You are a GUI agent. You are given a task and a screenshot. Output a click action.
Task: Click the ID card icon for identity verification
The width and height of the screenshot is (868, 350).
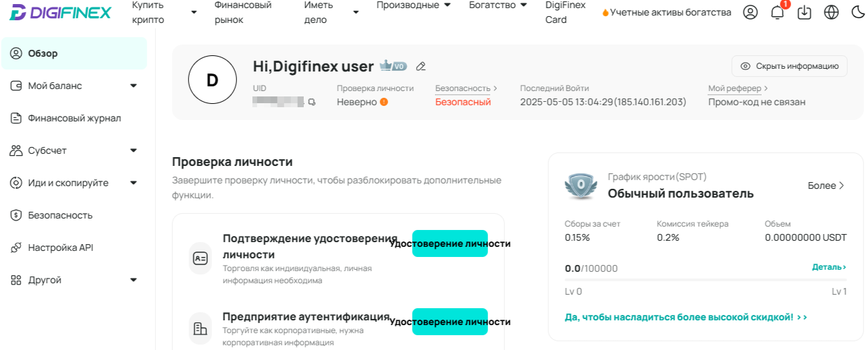200,258
